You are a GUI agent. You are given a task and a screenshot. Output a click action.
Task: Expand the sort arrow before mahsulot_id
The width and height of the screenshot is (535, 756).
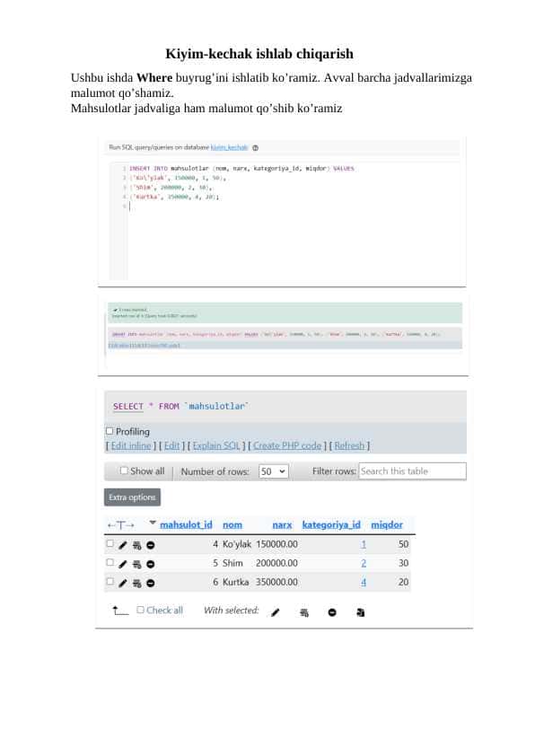click(x=153, y=523)
